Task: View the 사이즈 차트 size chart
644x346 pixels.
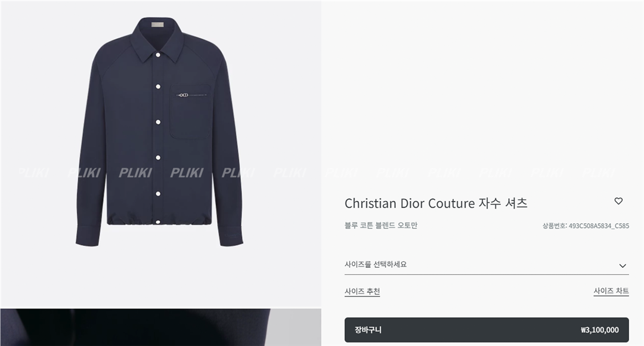Action: coord(611,291)
